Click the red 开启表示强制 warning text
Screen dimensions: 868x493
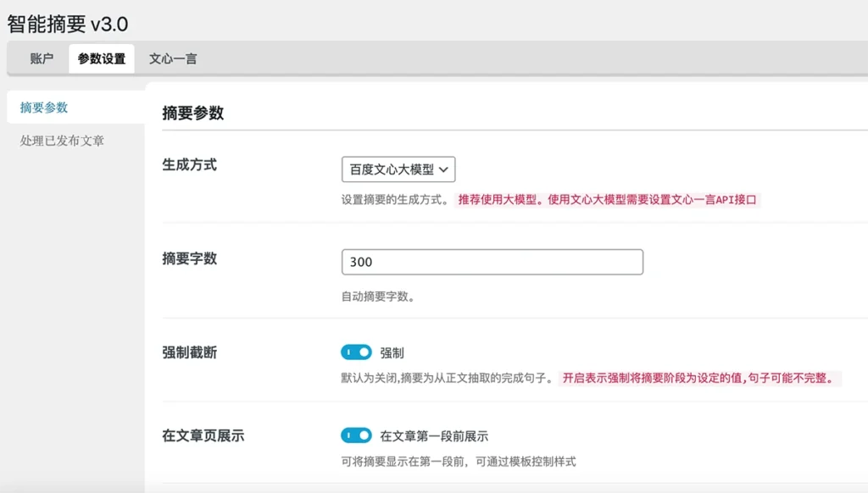(700, 378)
